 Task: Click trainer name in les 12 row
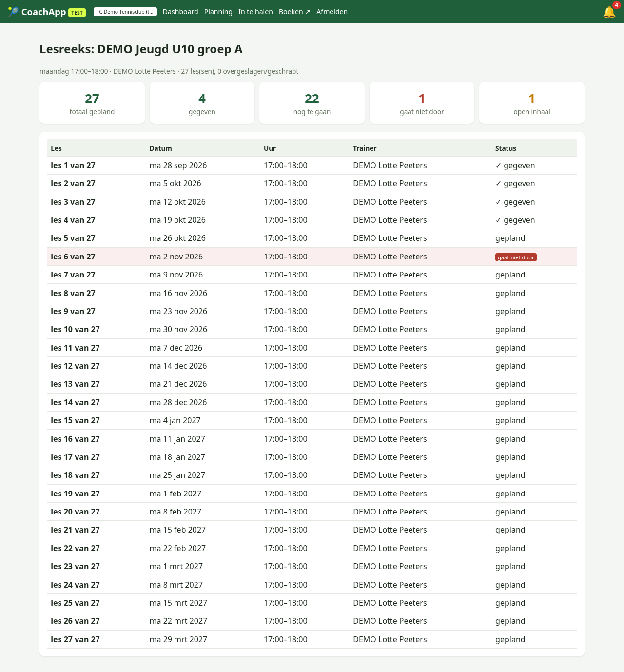click(390, 366)
